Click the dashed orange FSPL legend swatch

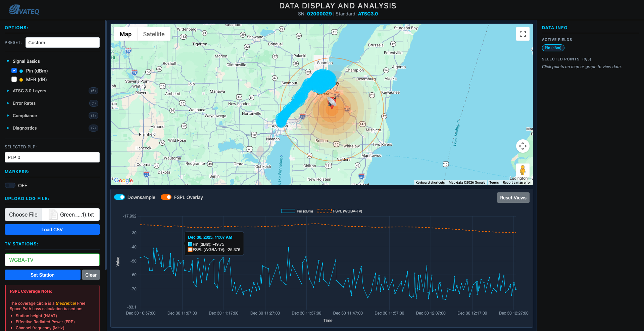click(324, 211)
